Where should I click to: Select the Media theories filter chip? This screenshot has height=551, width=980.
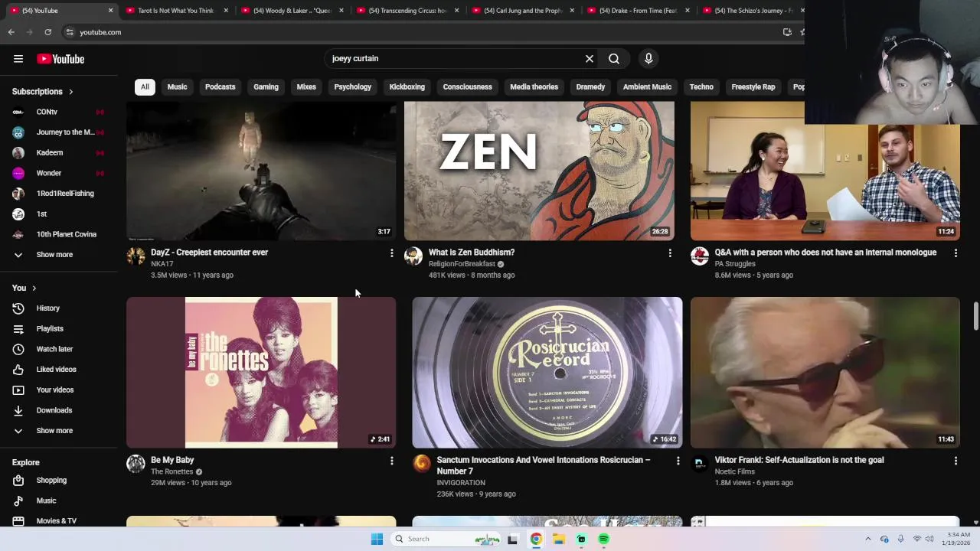point(534,87)
